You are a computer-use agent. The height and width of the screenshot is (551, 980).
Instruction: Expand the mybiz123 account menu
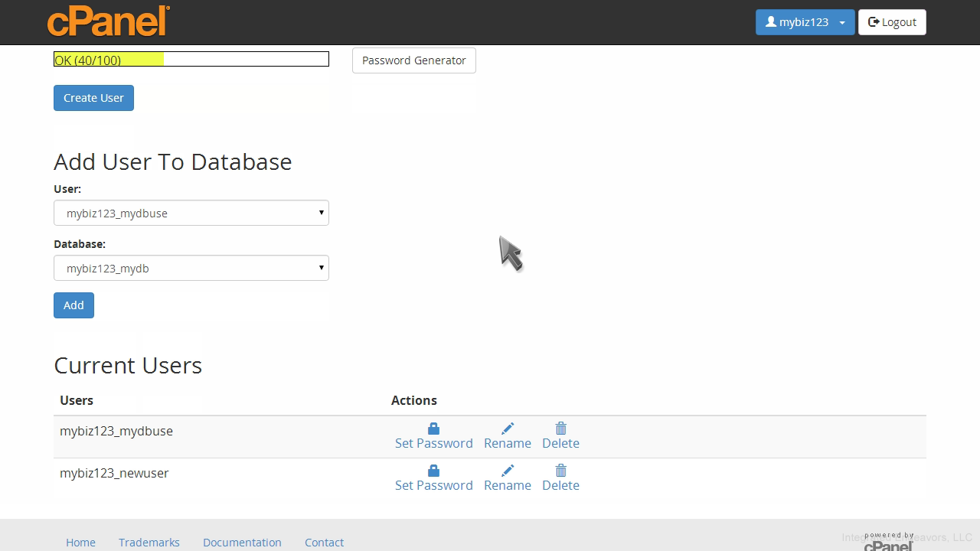pyautogui.click(x=805, y=22)
